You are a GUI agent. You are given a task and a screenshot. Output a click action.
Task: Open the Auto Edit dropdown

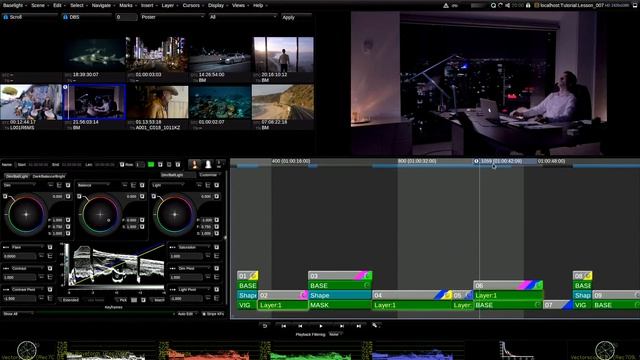click(186, 314)
